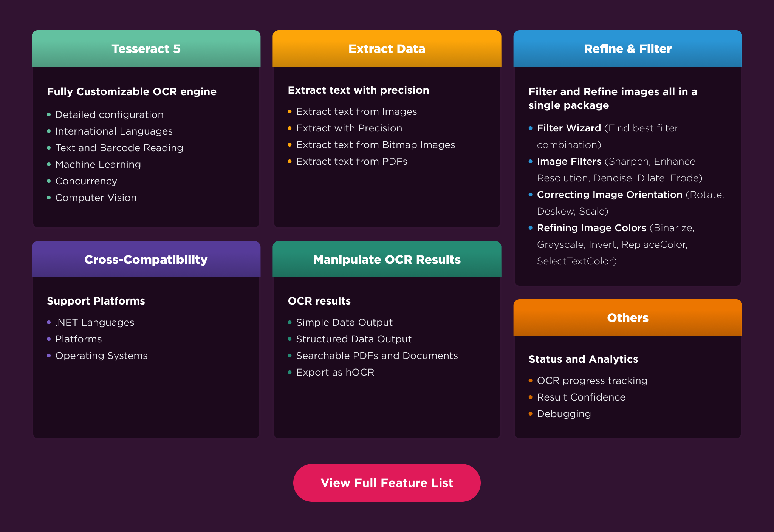Select the Filter Wizard feature entry
The height and width of the screenshot is (532, 774).
tap(568, 128)
